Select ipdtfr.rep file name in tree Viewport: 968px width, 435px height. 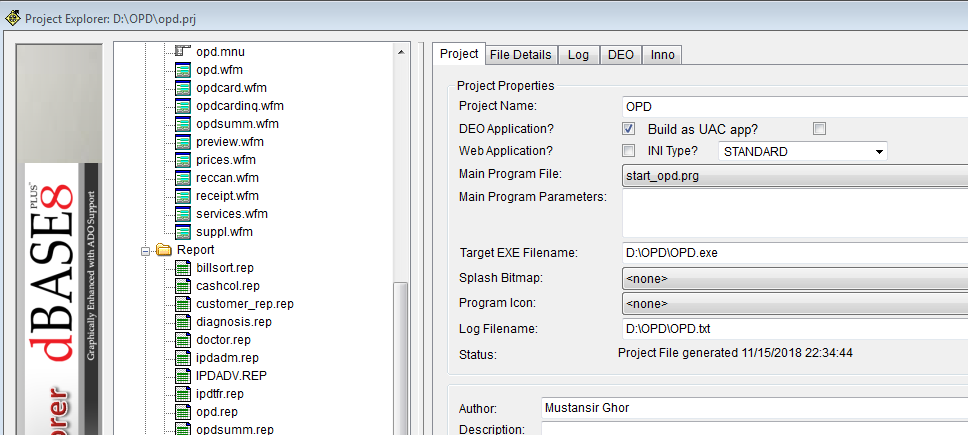point(220,394)
